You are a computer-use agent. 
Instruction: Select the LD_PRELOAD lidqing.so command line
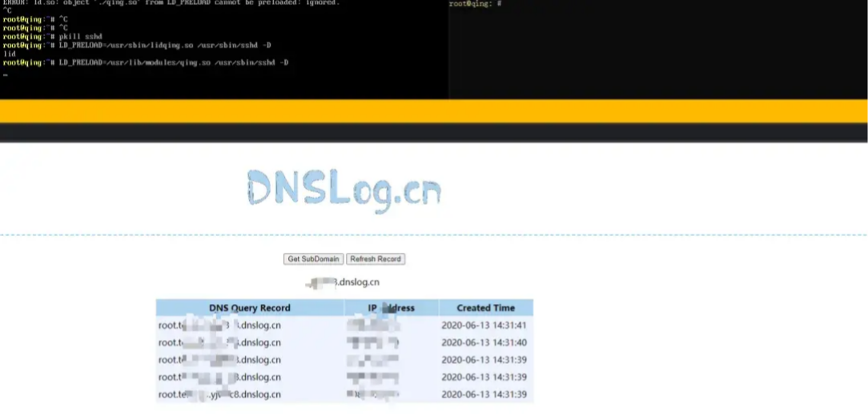137,46
